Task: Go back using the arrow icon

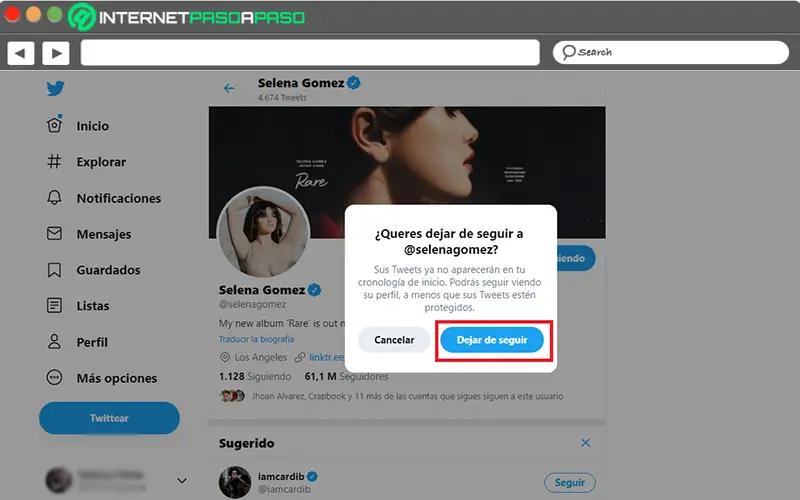Action: coord(229,89)
